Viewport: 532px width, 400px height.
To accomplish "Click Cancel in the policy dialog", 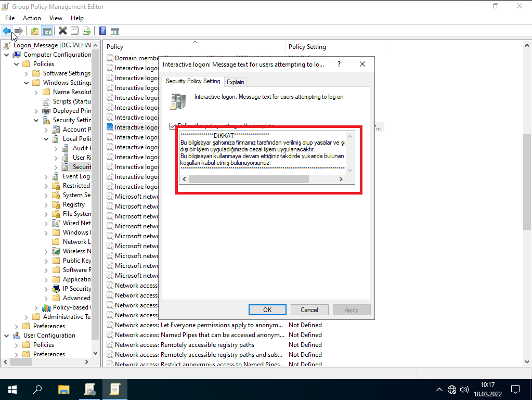I will 309,310.
